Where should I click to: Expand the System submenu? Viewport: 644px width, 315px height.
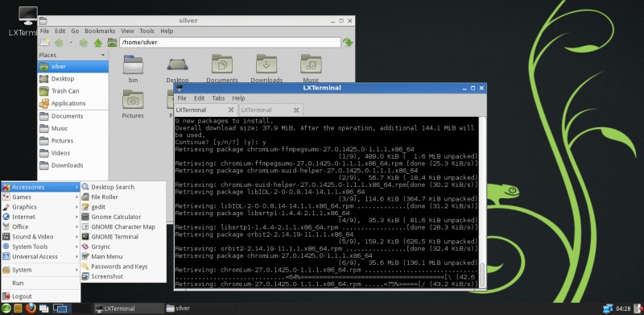pos(40,270)
